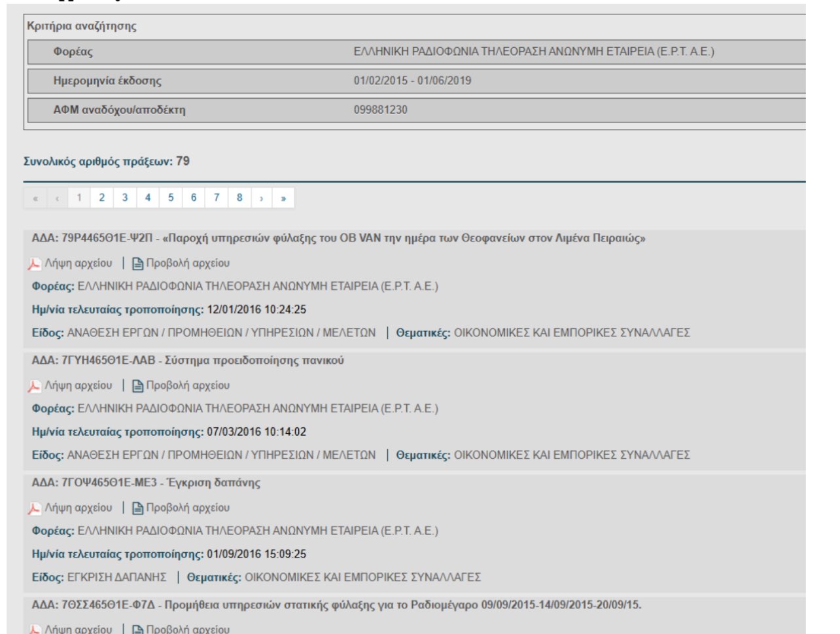This screenshot has height=634, width=840.
Task: Select current page 1 in pagination
Action: [79, 198]
